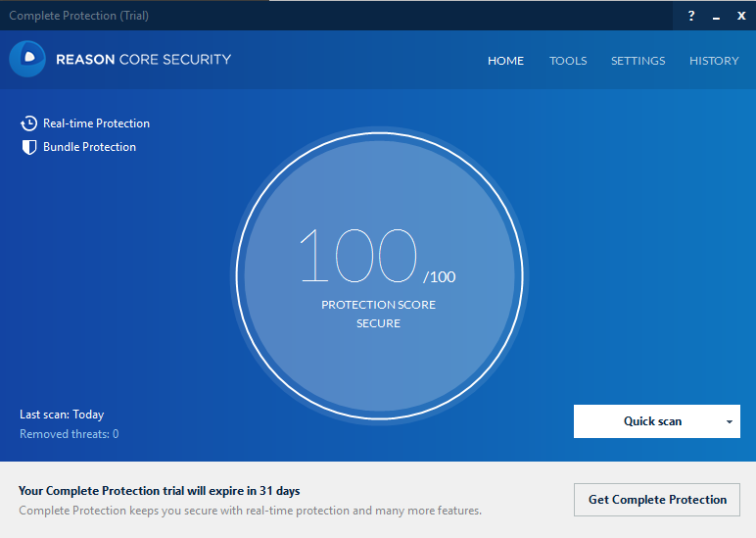Open the Removed threats link
The image size is (756, 538).
coord(69,434)
